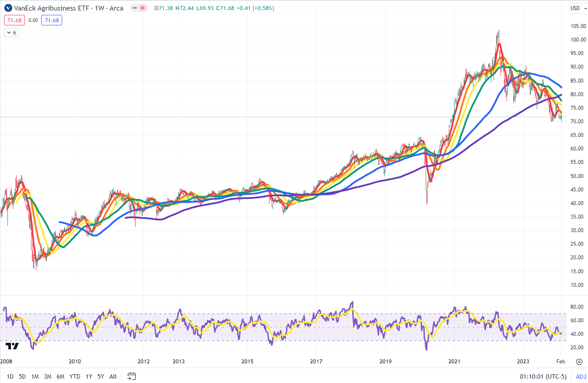
Task: Click the red 71.68 sell price button
Action: coord(14,20)
